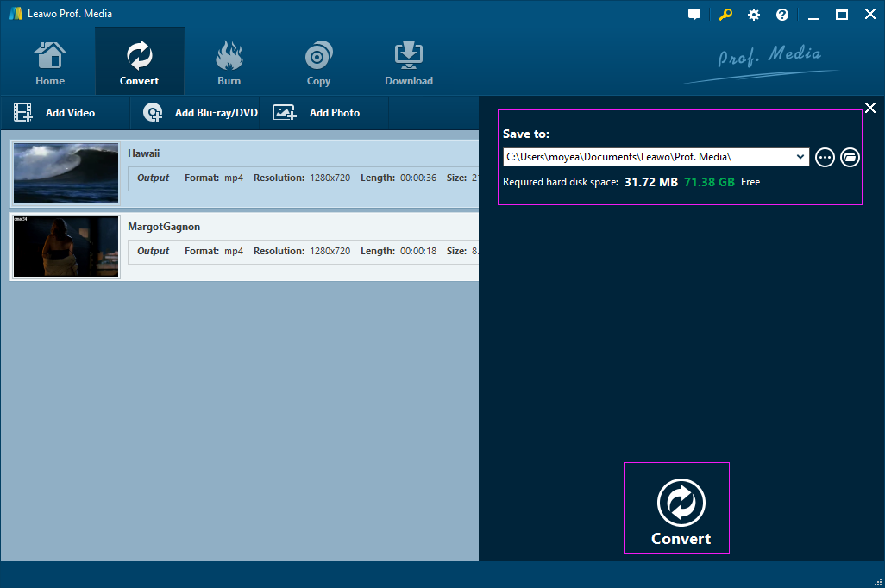Switch to the Burn module

pyautogui.click(x=229, y=64)
